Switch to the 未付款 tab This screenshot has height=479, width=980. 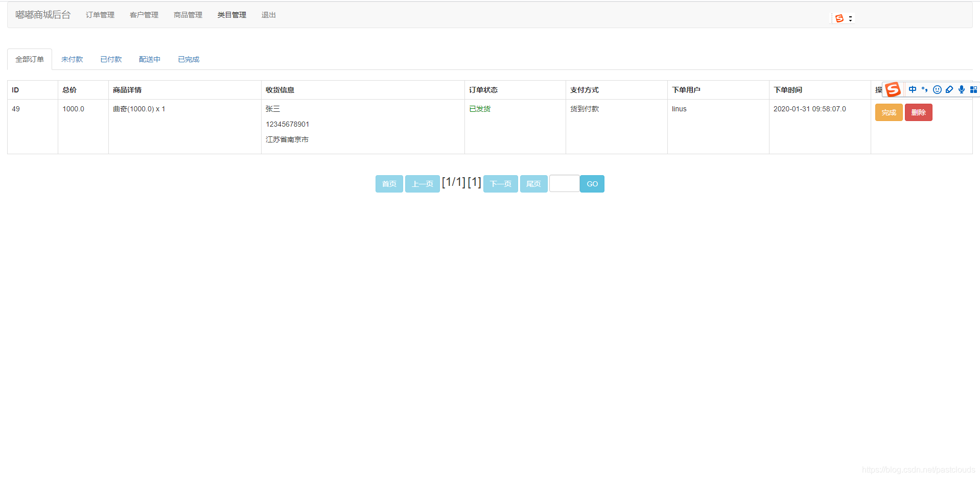click(72, 59)
